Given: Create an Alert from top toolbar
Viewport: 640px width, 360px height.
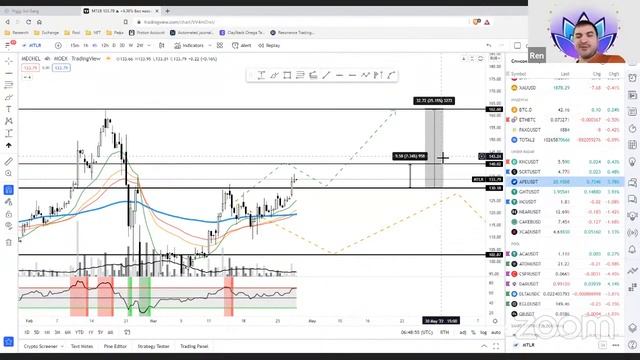Looking at the screenshot, I should (x=242, y=45).
